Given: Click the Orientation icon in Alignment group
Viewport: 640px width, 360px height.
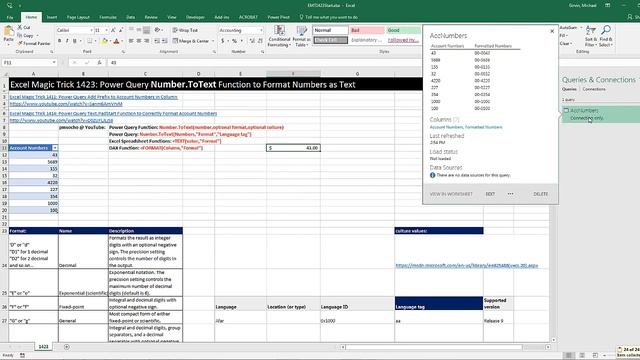Looking at the screenshot, I should [158, 30].
